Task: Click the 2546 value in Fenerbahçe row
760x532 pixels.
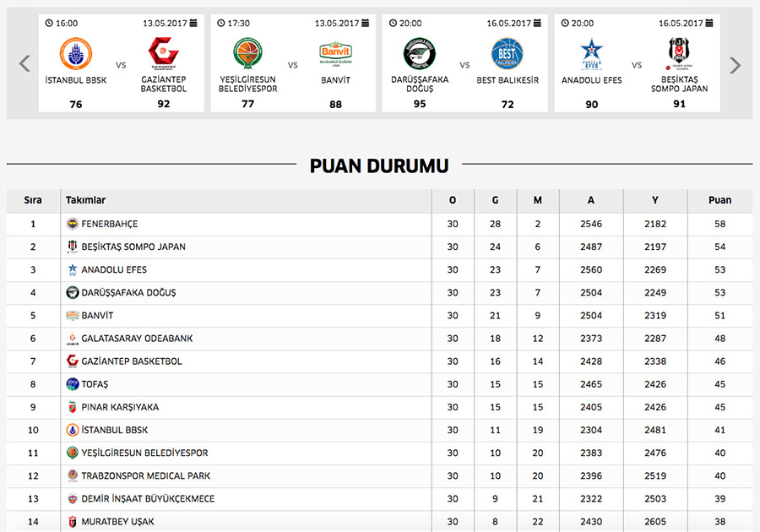Action: pyautogui.click(x=591, y=224)
